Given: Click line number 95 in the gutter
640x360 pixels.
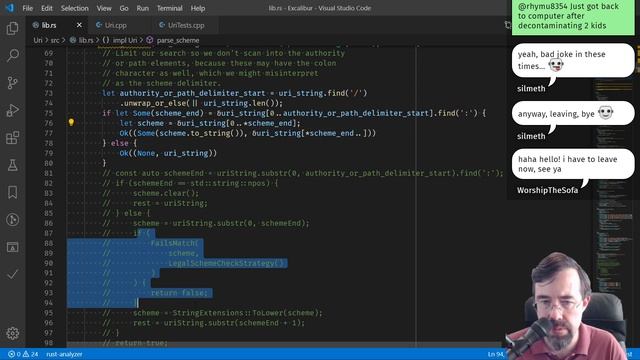Looking at the screenshot, I should coord(49,313).
